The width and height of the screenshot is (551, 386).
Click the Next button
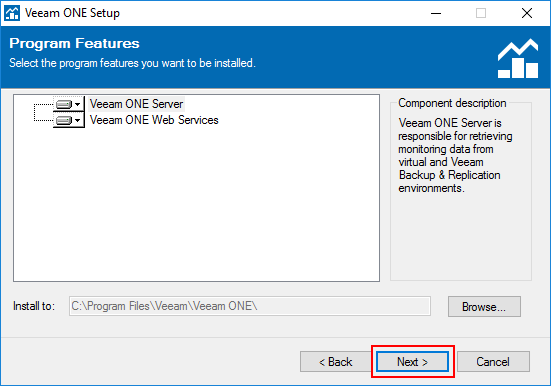[412, 361]
